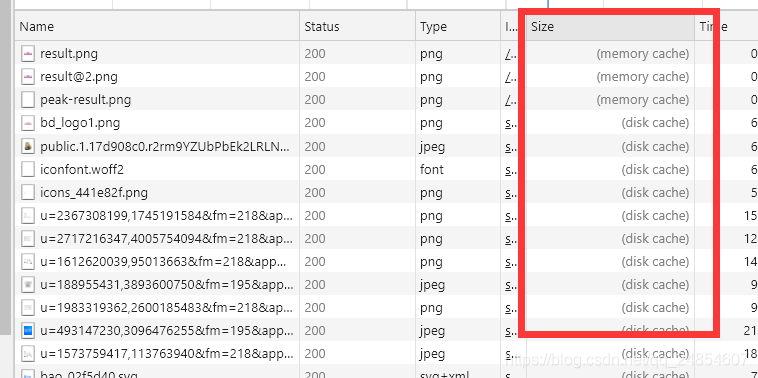Select the bd_logo1.png request name
This screenshot has height=378, width=758.
click(x=80, y=123)
